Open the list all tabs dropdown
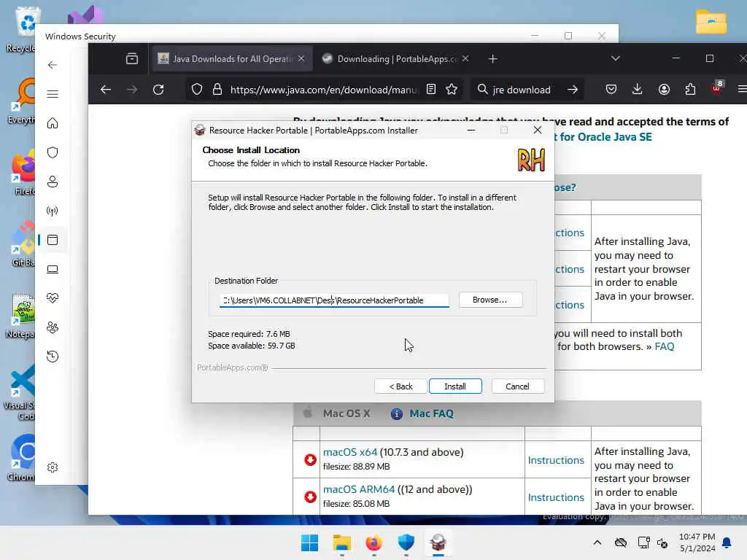This screenshot has width=747, height=560. [x=616, y=58]
